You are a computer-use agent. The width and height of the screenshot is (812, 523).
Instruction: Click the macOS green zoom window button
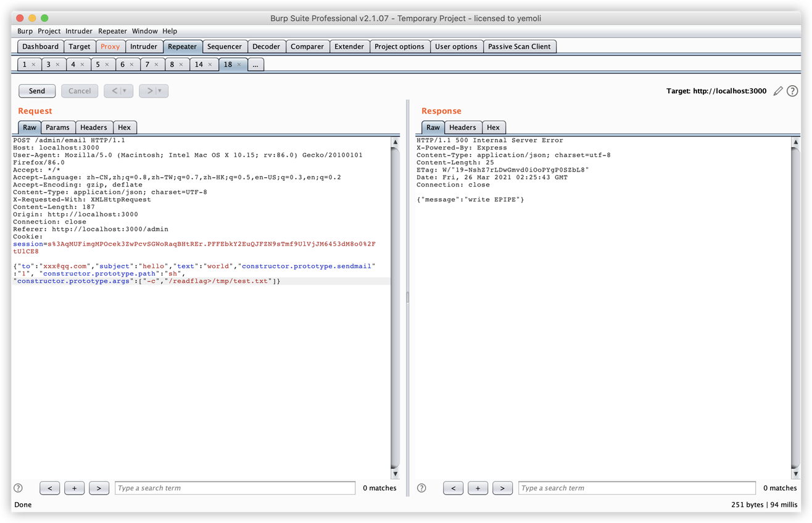44,18
